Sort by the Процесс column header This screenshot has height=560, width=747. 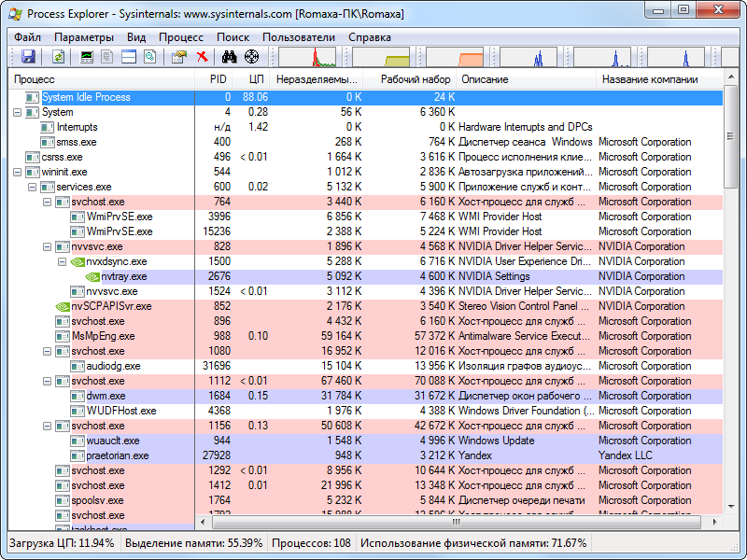pos(102,79)
